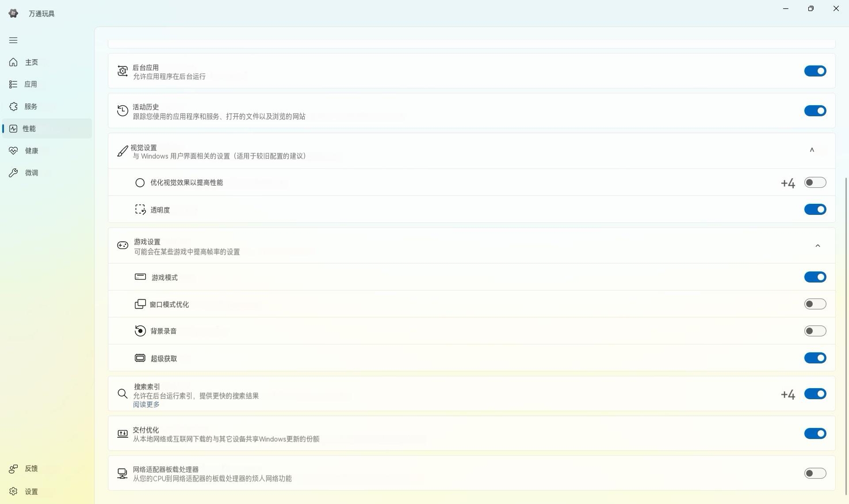This screenshot has height=504, width=849.
Task: Click the 搜索索引 magnifier icon
Action: tap(122, 393)
